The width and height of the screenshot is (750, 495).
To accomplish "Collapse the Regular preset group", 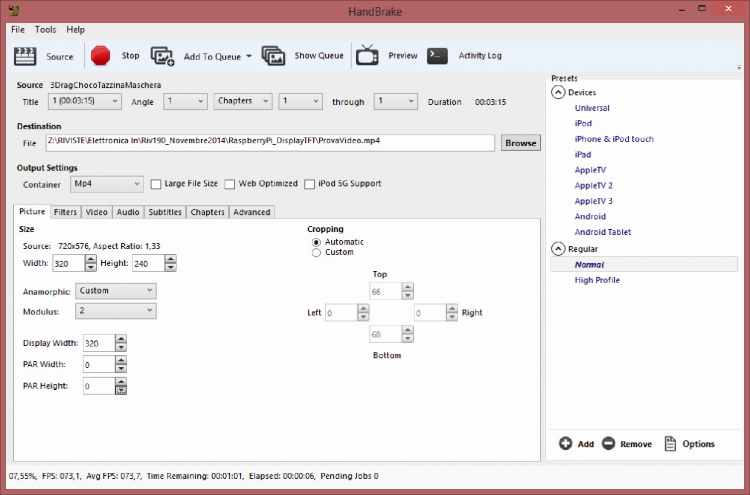I will pyautogui.click(x=558, y=249).
